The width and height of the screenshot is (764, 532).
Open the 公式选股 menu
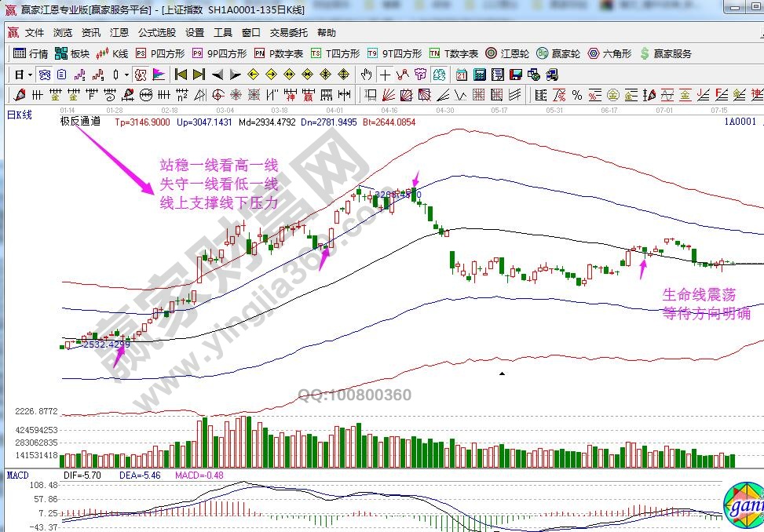click(x=157, y=33)
